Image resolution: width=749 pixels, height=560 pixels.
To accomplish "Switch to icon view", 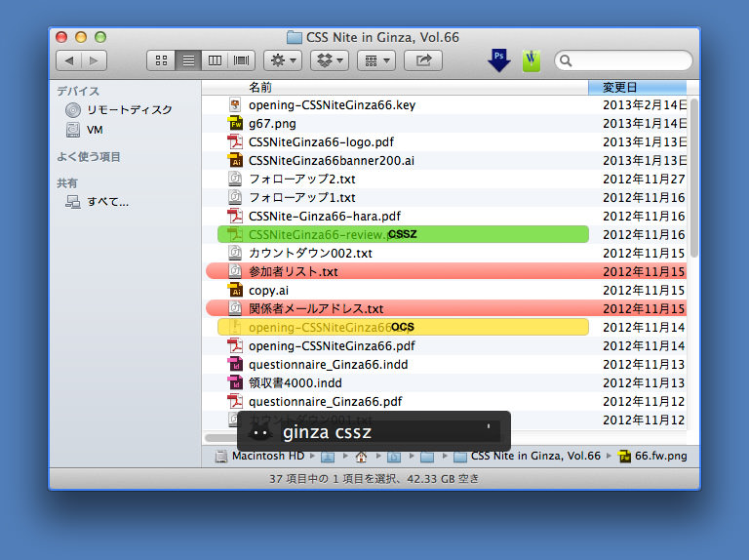I will click(x=162, y=60).
